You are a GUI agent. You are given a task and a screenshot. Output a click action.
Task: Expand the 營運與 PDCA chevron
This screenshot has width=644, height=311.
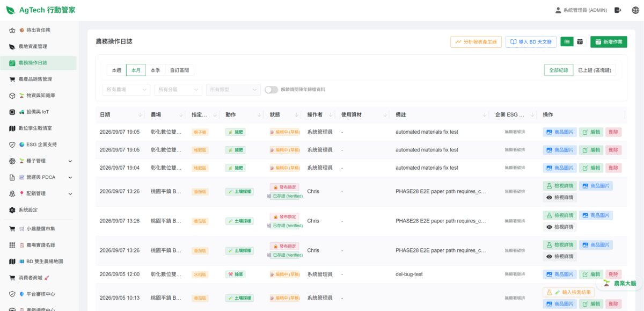point(70,177)
